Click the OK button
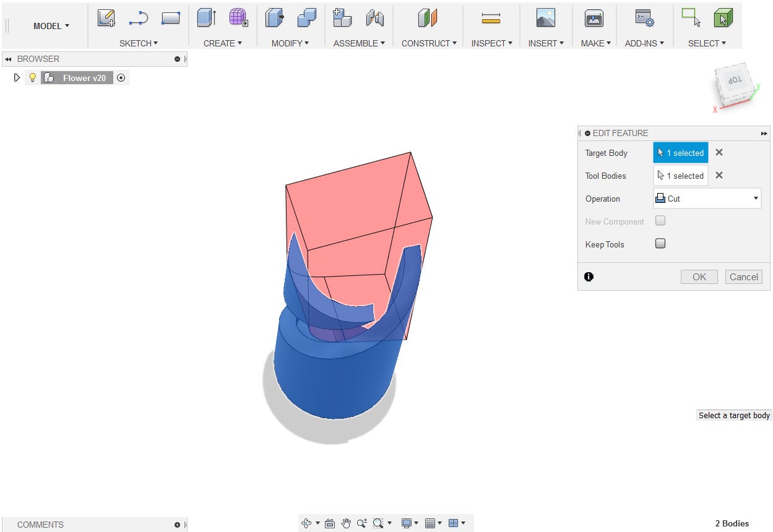773x532 pixels. [x=699, y=277]
